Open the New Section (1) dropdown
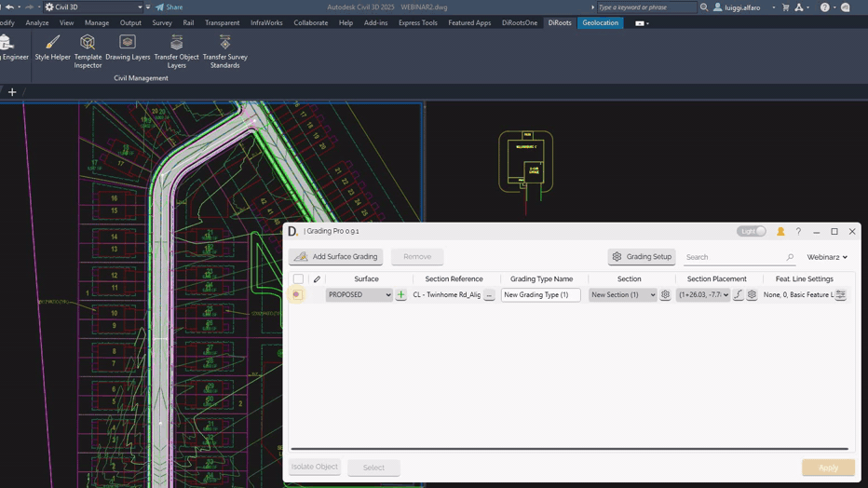 click(x=622, y=295)
